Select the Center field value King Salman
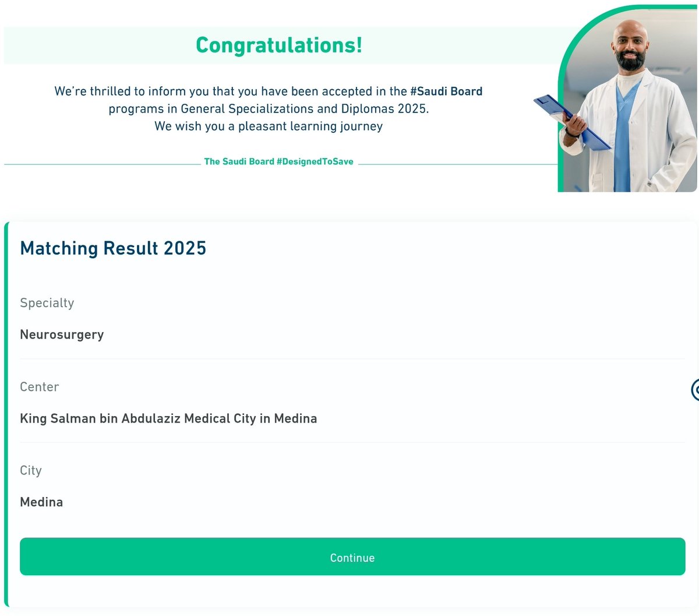This screenshot has height=616, width=699. [168, 418]
